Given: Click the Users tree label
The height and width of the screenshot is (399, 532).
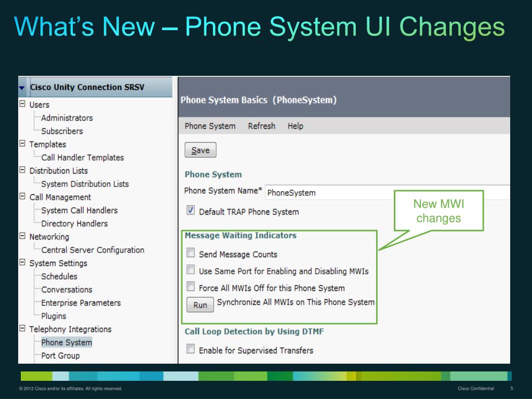Looking at the screenshot, I should [39, 105].
